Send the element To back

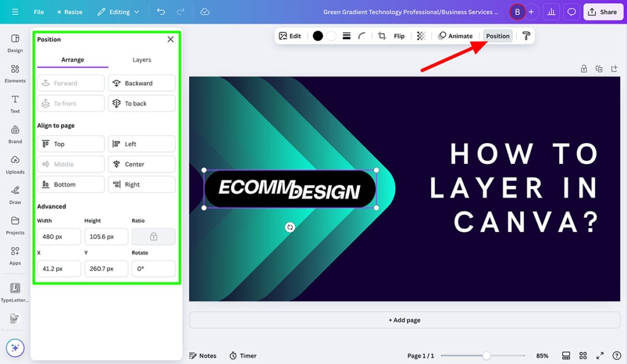click(141, 103)
